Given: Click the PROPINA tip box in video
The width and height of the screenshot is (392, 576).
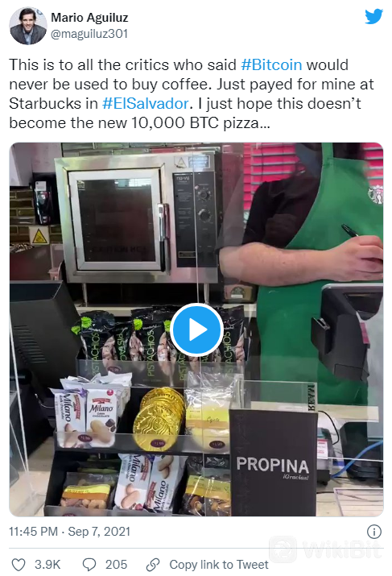Looking at the screenshot, I should pyautogui.click(x=273, y=463).
